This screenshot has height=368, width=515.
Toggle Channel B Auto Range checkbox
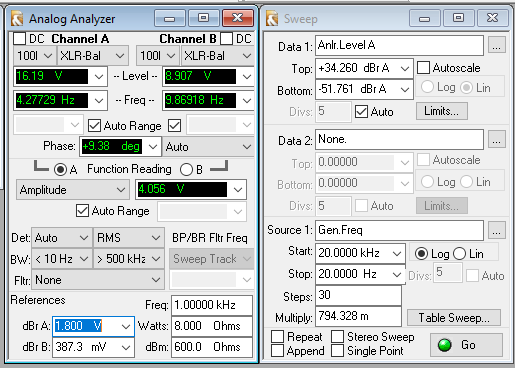tap(175, 126)
